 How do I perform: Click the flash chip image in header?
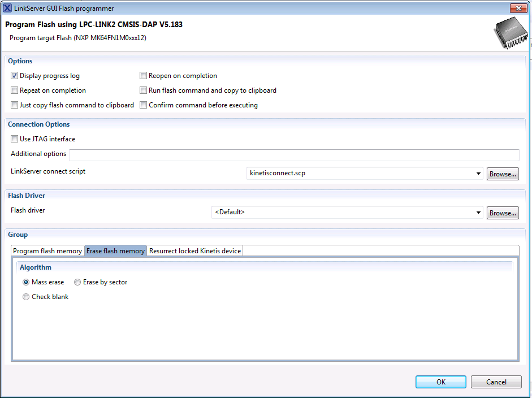pyautogui.click(x=508, y=33)
